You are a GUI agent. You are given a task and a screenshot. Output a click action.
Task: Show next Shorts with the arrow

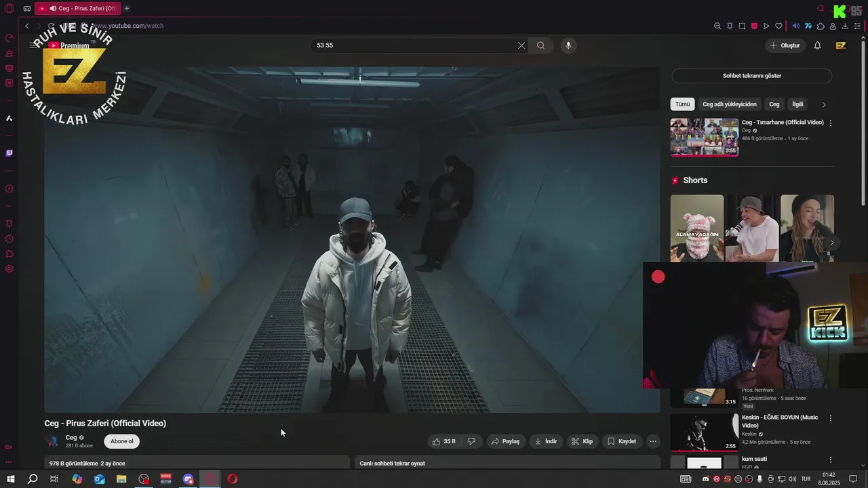pos(832,243)
